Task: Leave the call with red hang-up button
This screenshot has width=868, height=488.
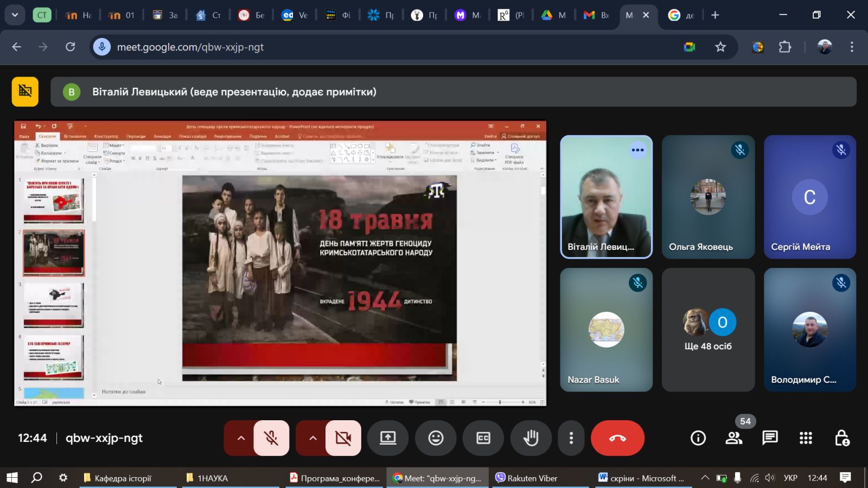Action: point(617,438)
